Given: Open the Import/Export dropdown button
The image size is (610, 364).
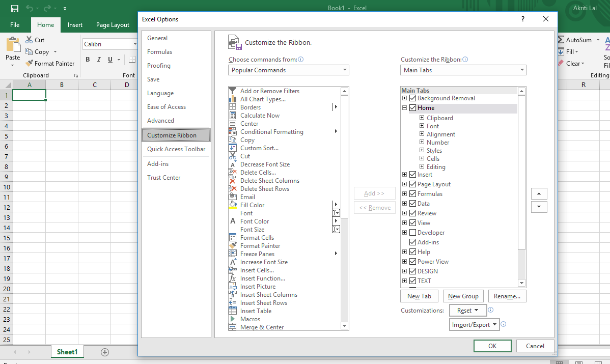Looking at the screenshot, I should (x=475, y=325).
